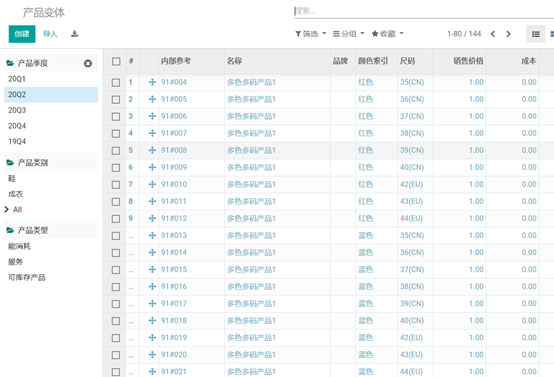Select 20Q2 season in sidebar
Screen dimensions: 554x377
pyautogui.click(x=51, y=95)
